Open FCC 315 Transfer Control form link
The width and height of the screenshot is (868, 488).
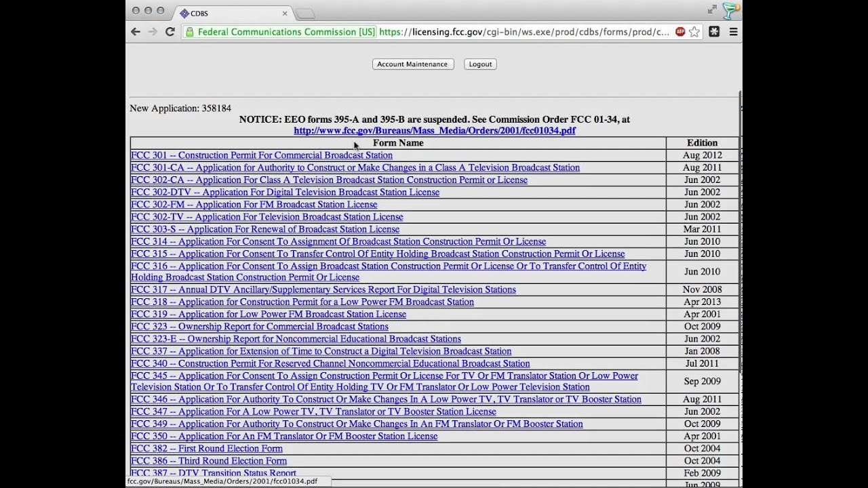pyautogui.click(x=378, y=254)
